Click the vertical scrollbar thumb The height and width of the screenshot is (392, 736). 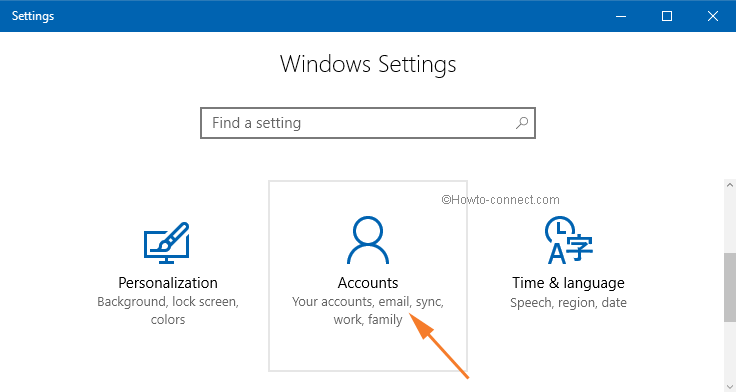[730, 287]
